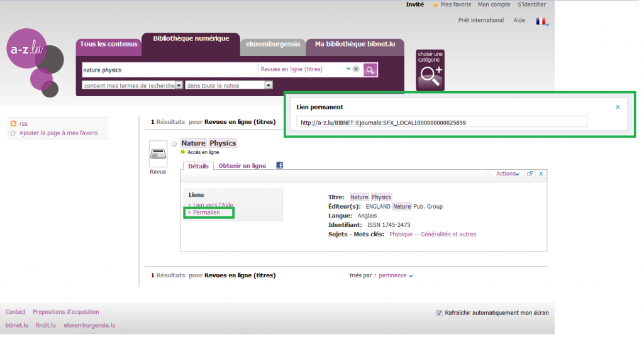Screen dimensions: 644x337
Task: Click the magnifier search button
Action: point(370,70)
